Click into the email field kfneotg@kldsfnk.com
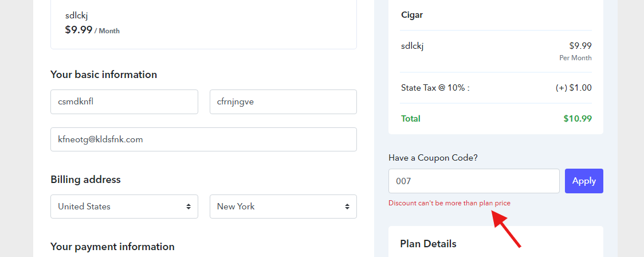This screenshot has width=644, height=257. click(x=204, y=139)
